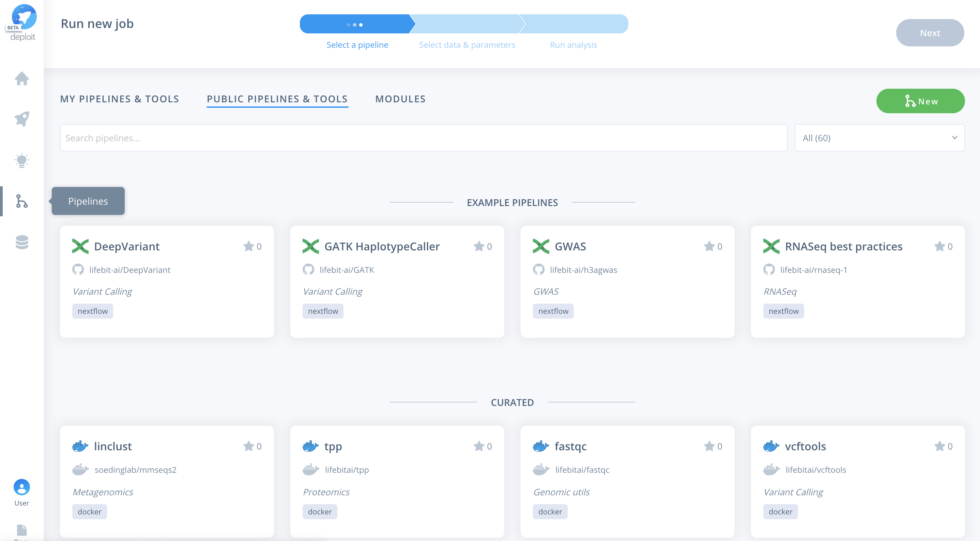Open the Modules tab

point(400,99)
